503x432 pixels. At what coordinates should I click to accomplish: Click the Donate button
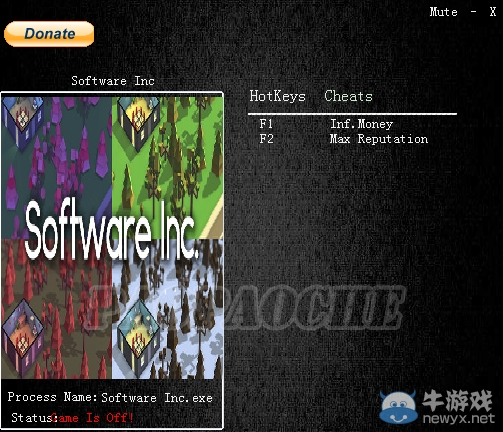pos(49,34)
